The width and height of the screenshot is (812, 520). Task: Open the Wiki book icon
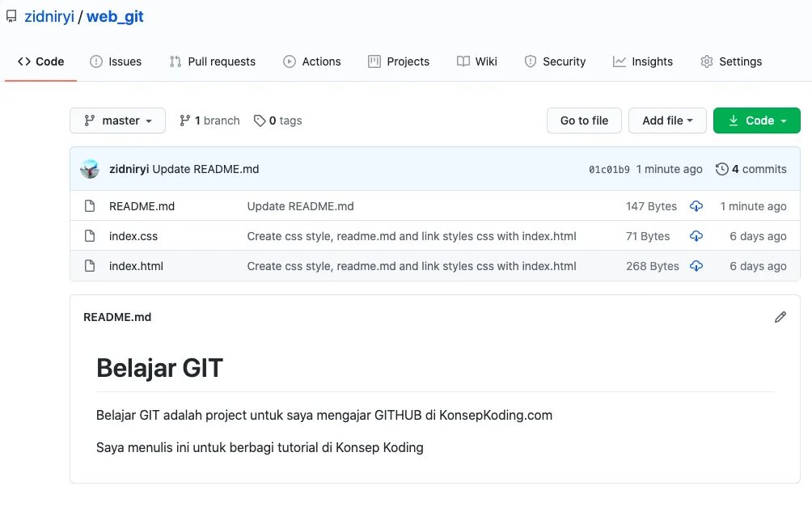coord(463,61)
